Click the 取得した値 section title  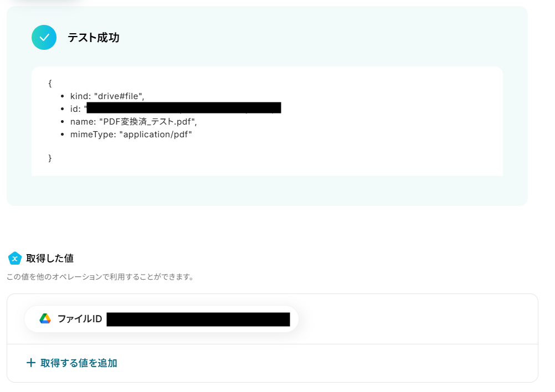50,258
